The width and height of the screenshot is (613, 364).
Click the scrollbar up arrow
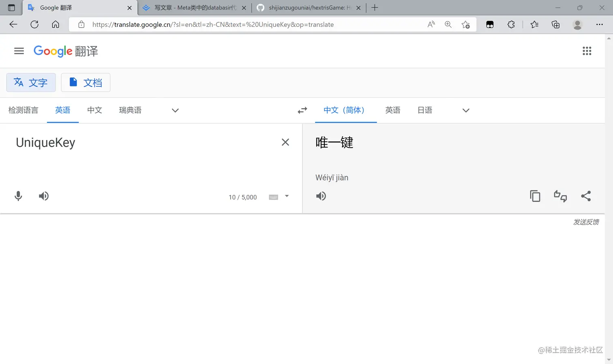[x=609, y=38]
